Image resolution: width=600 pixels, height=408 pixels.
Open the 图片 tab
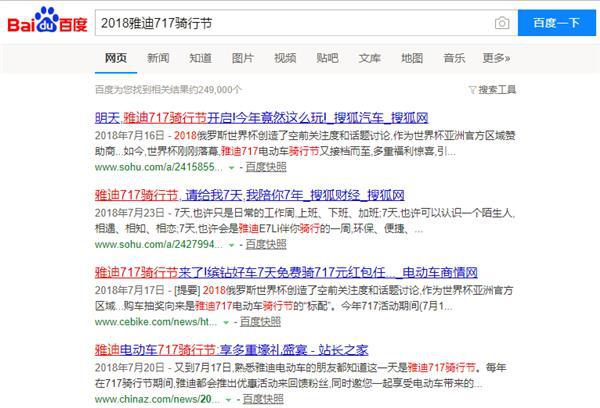point(243,58)
